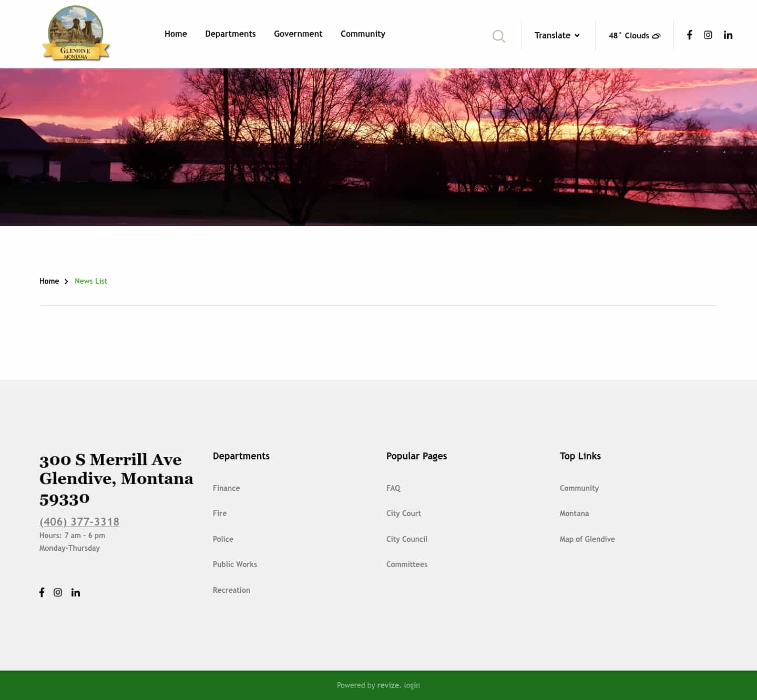Expand the Translate dropdown

pyautogui.click(x=557, y=35)
